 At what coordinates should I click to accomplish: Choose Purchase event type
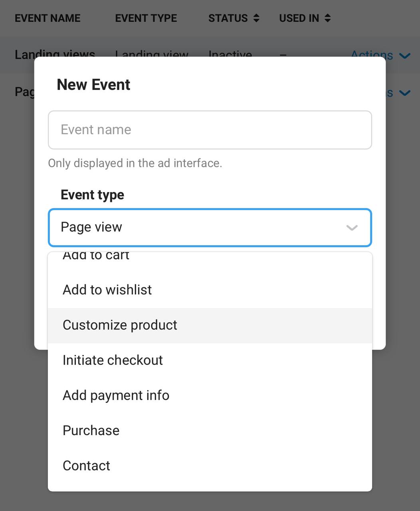pos(210,431)
